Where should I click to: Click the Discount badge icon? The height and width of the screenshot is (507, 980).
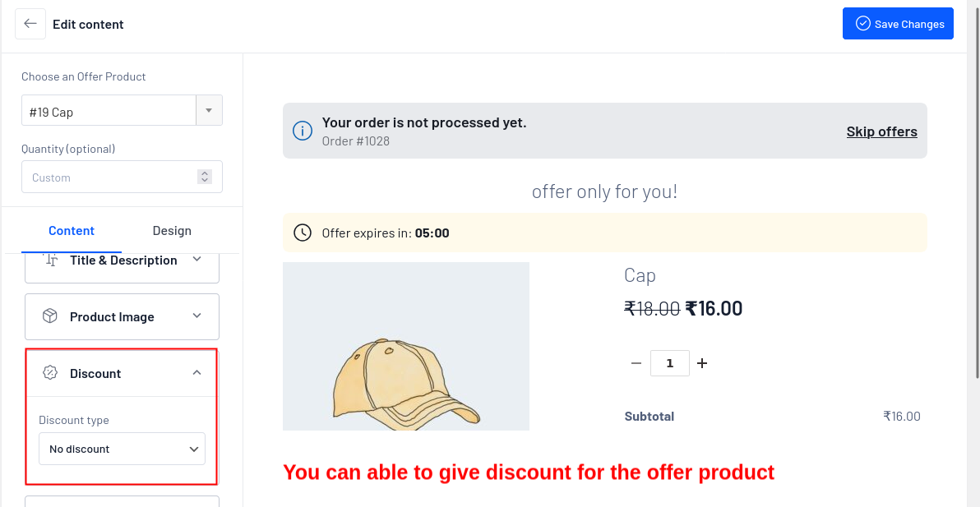[50, 373]
